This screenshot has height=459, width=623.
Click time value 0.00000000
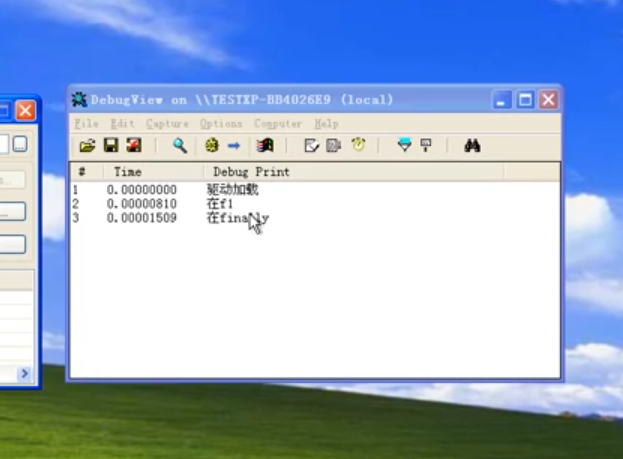point(141,190)
